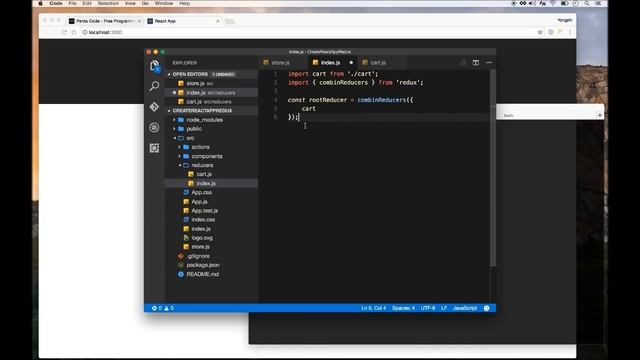This screenshot has height=360, width=640.
Task: Open macOS Spotlight search icon
Action: click(587, 3)
